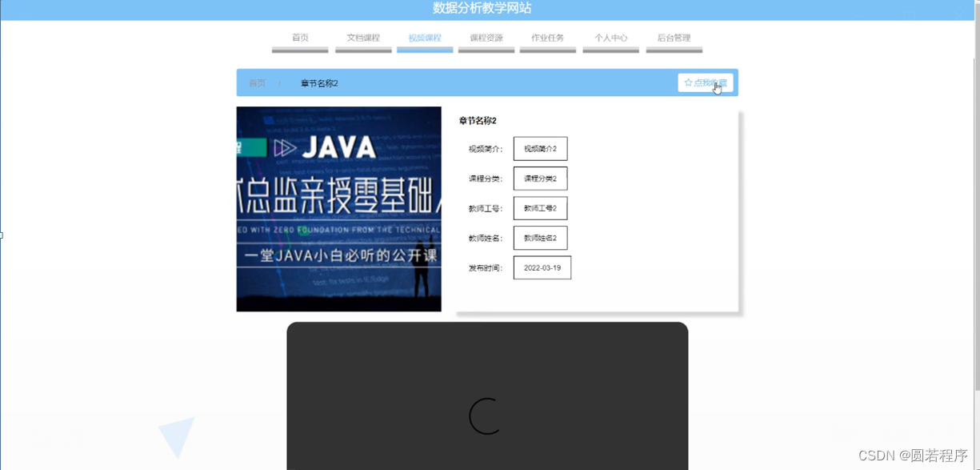
Task: Click the 课程分类2 field
Action: pos(540,178)
